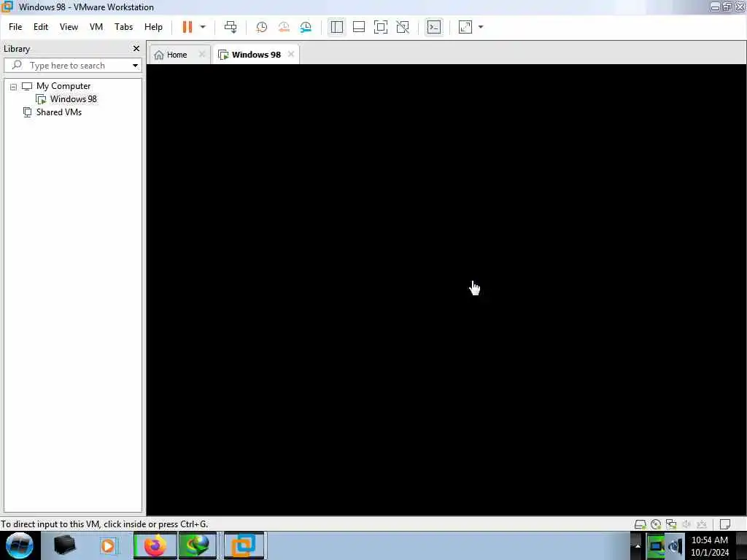The height and width of the screenshot is (560, 747).
Task: Close the Library panel
Action: [x=136, y=49]
